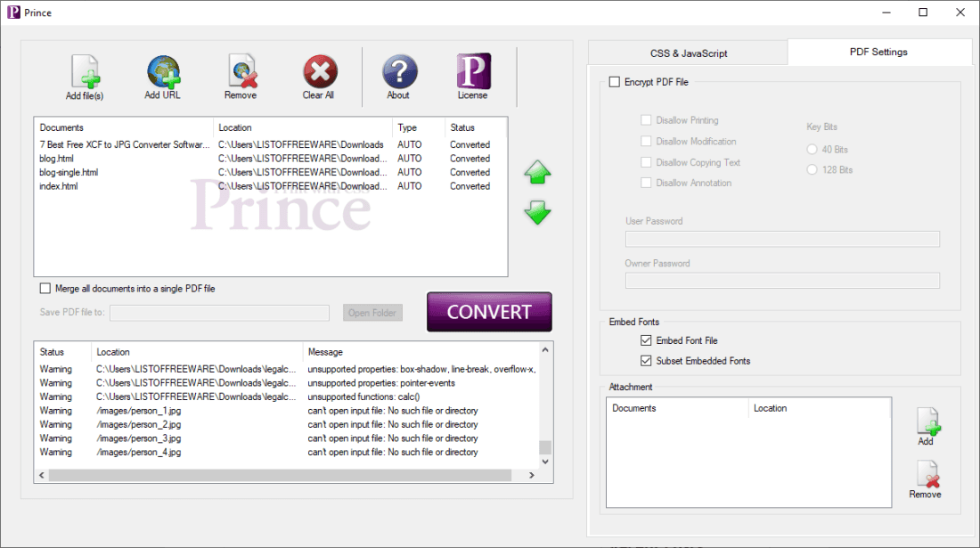The height and width of the screenshot is (548, 980).
Task: Click the documents list Status column header
Action: [475, 127]
